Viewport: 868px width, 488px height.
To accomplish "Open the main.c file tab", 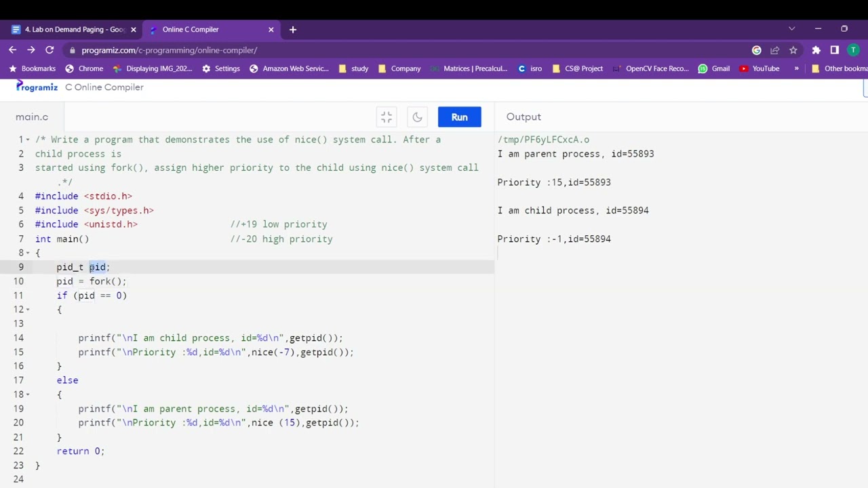I will (32, 117).
